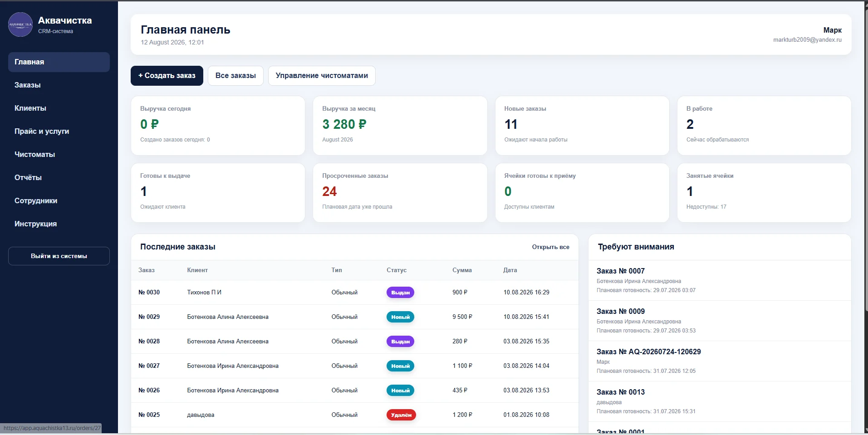
Task: Open Заказ № 0007 in Требуют внимания
Action: pos(720,280)
